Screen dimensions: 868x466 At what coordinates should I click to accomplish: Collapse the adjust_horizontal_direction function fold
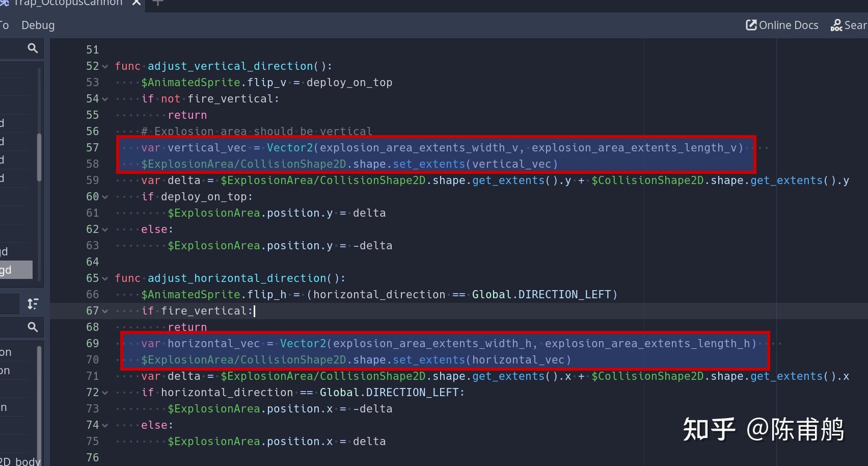pos(105,278)
